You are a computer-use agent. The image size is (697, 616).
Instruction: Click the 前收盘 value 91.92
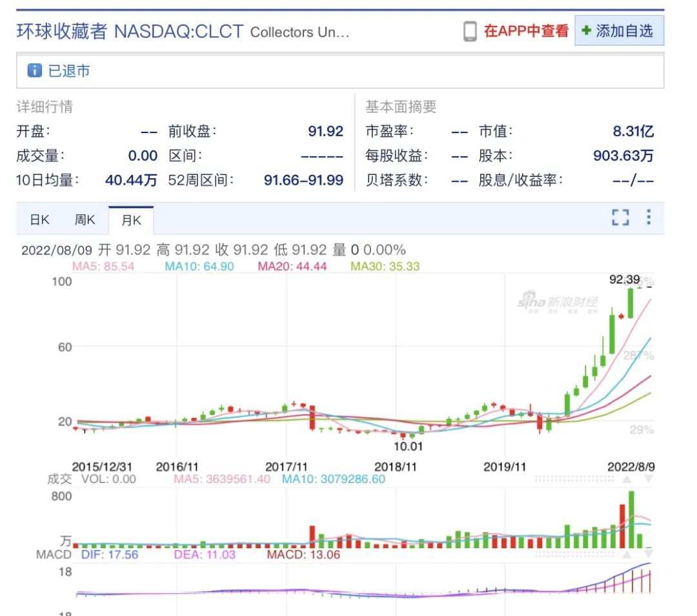click(x=325, y=131)
